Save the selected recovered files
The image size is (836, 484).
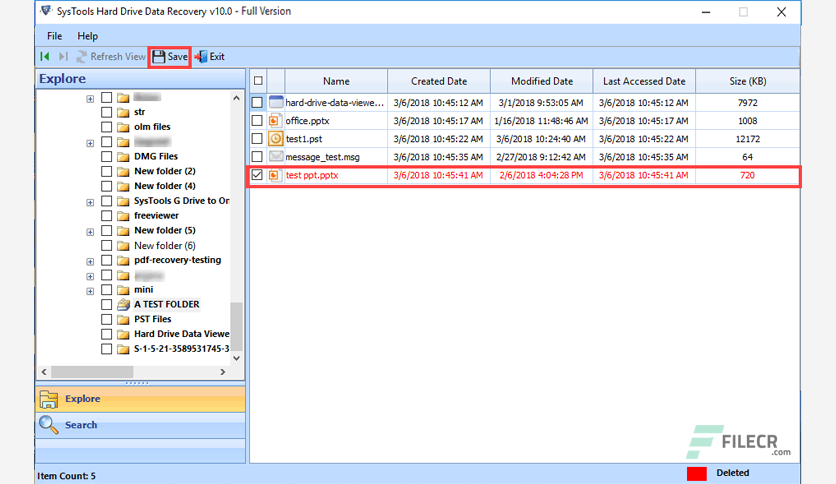170,57
